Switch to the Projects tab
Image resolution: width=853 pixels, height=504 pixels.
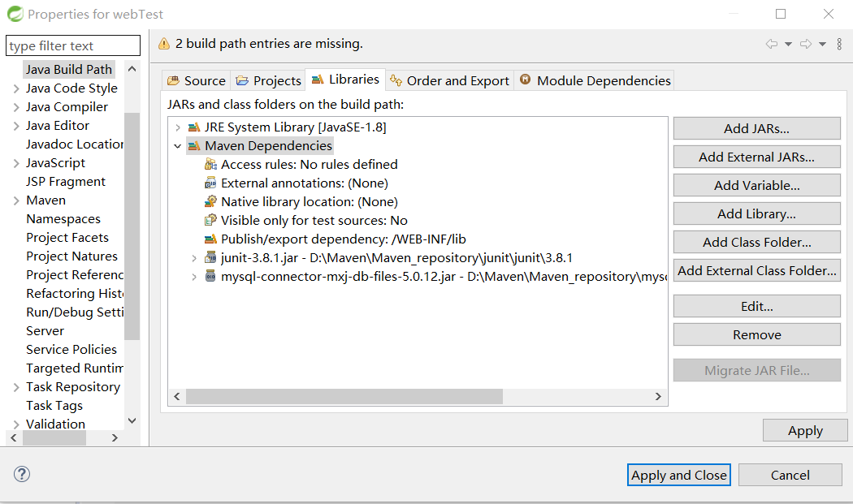point(268,81)
